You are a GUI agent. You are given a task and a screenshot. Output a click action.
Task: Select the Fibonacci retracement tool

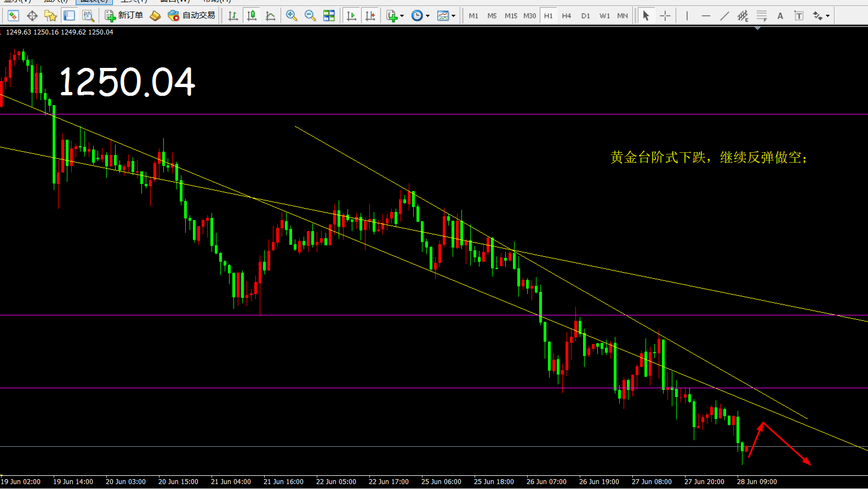coord(762,16)
